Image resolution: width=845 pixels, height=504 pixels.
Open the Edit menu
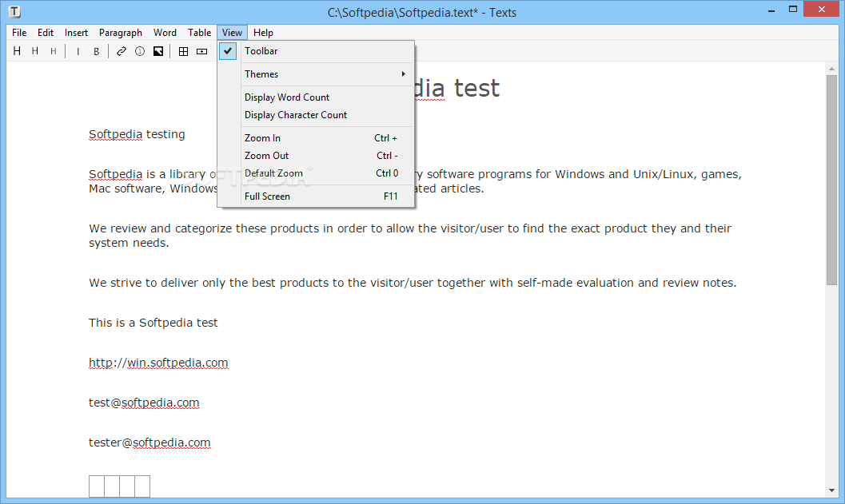coord(46,33)
